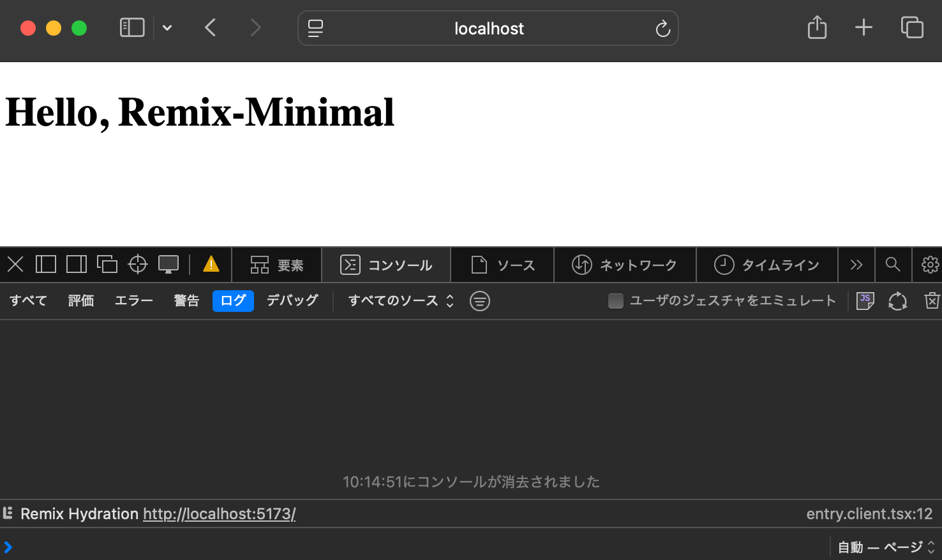942x560 pixels.
Task: Open inspector search magnifier
Action: click(x=893, y=265)
